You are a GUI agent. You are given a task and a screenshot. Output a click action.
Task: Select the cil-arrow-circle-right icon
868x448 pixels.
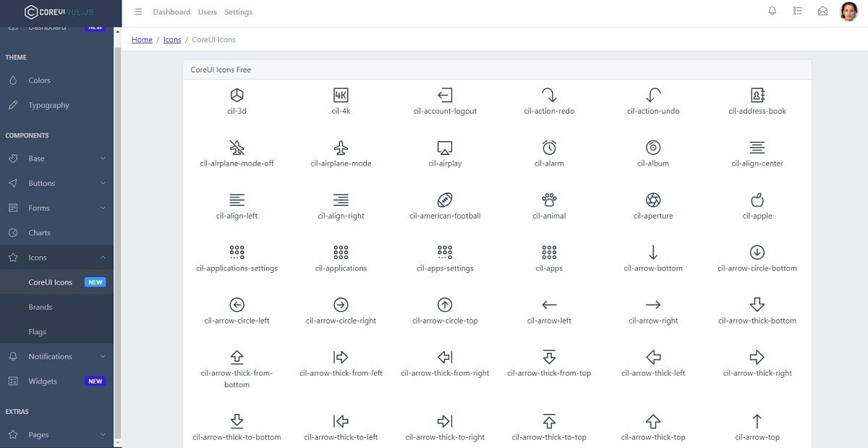pos(341,305)
